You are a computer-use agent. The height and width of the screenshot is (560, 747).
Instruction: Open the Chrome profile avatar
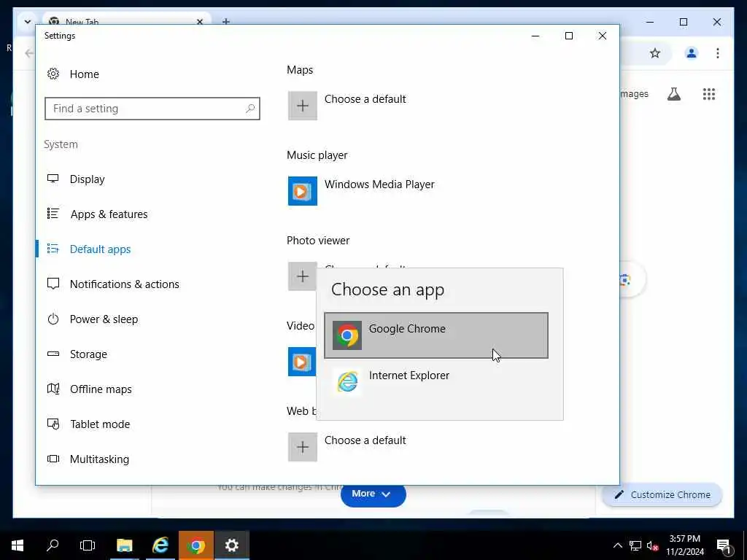692,53
